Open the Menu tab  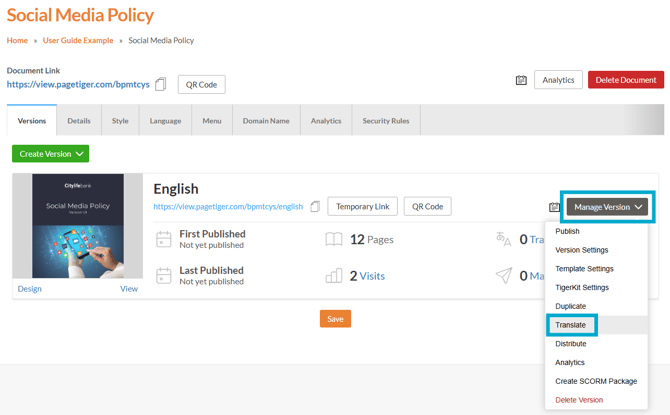pyautogui.click(x=212, y=121)
